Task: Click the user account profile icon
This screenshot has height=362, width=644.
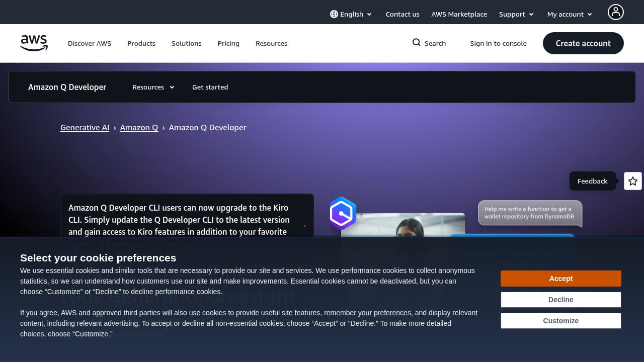Action: pyautogui.click(x=616, y=12)
